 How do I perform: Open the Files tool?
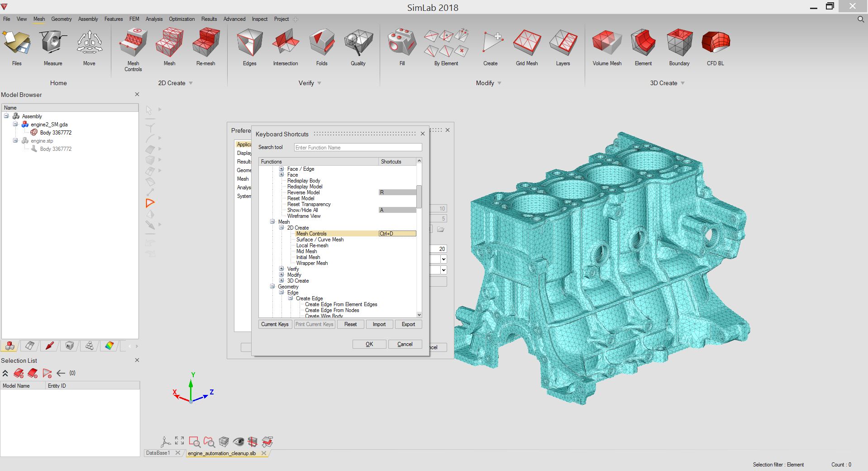pos(17,48)
